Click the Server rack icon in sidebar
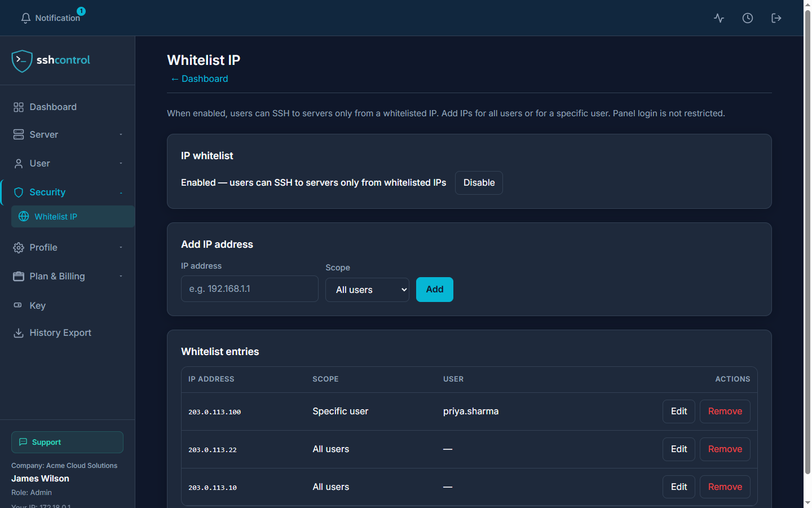The width and height of the screenshot is (812, 508). [19, 134]
